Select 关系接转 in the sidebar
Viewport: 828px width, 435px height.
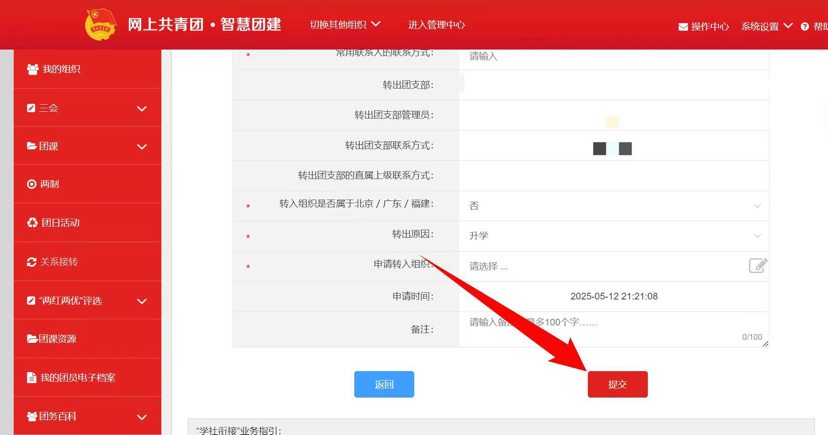pyautogui.click(x=58, y=262)
